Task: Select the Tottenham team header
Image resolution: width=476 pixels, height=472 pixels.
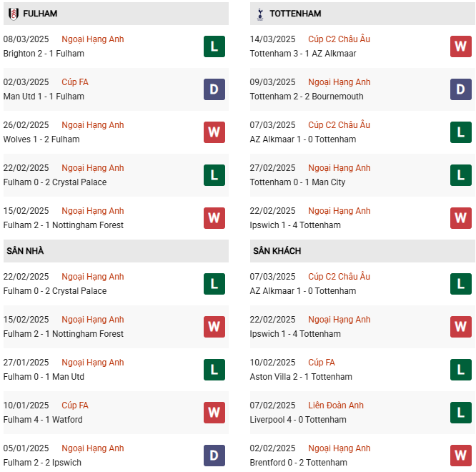Action: [295, 14]
